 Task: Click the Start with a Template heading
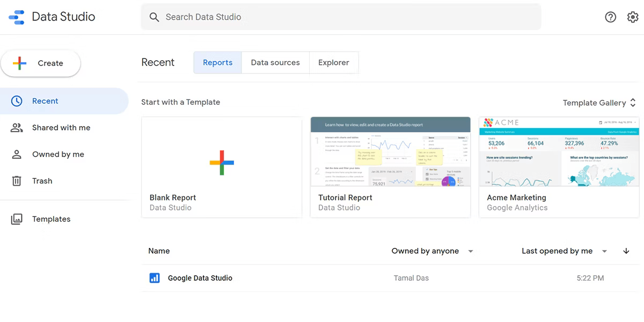(181, 102)
